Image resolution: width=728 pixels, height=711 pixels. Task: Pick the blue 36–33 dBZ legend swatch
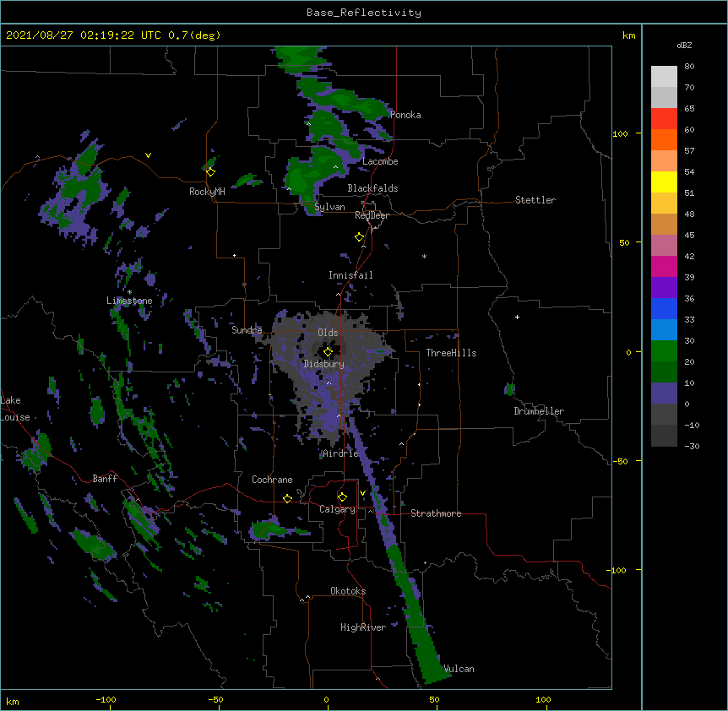coord(664,308)
